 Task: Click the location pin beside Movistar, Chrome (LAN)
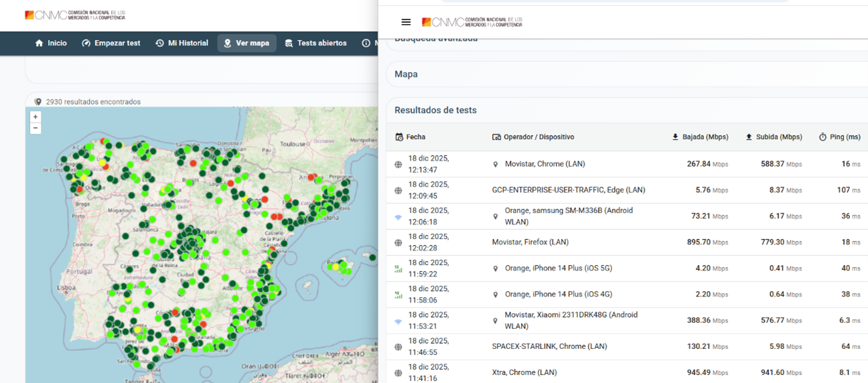[x=496, y=164]
